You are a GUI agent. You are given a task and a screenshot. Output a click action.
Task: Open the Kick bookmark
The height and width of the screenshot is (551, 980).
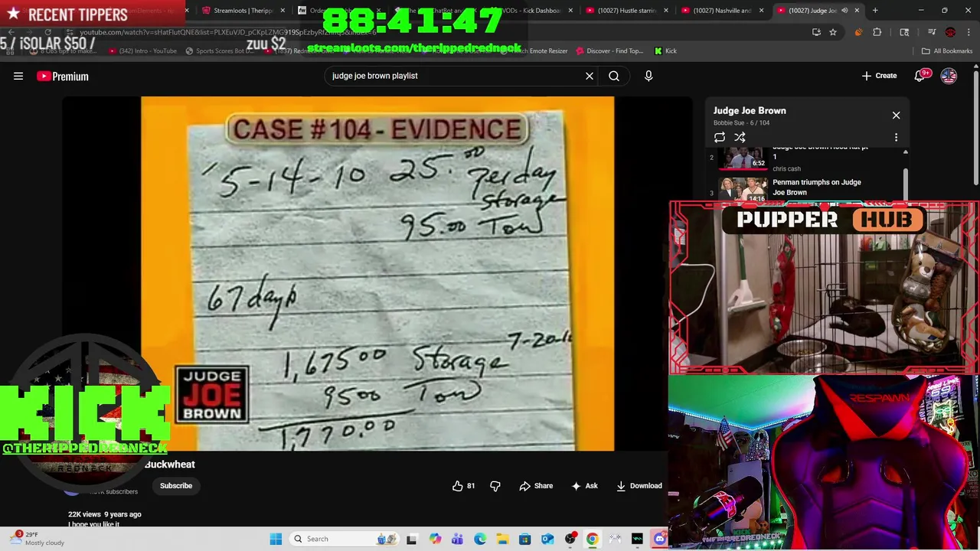pyautogui.click(x=665, y=51)
